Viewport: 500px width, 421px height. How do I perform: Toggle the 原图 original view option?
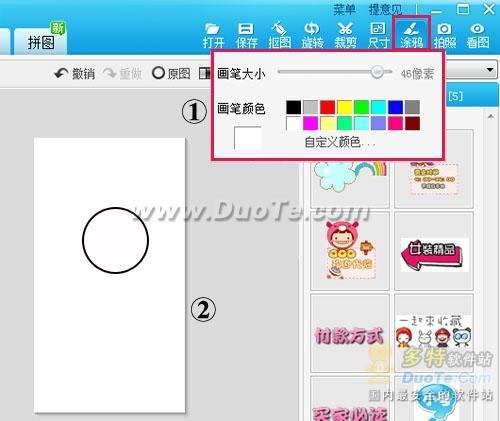[x=171, y=73]
